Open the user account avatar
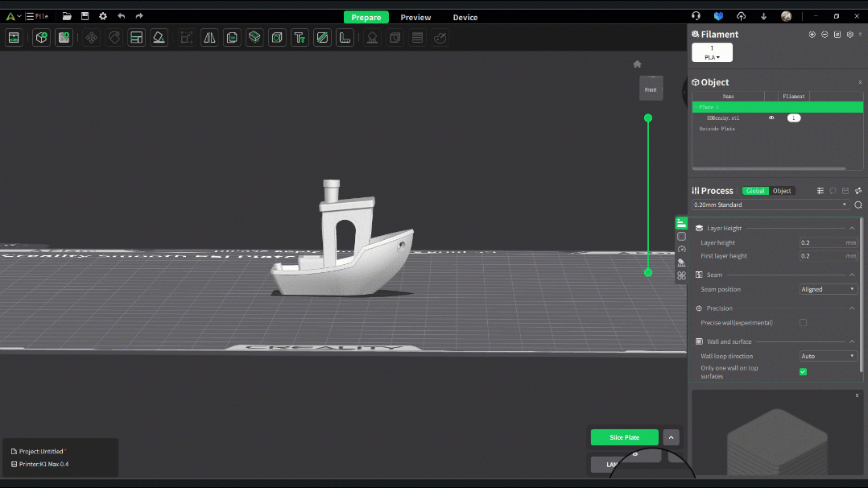 tap(786, 16)
